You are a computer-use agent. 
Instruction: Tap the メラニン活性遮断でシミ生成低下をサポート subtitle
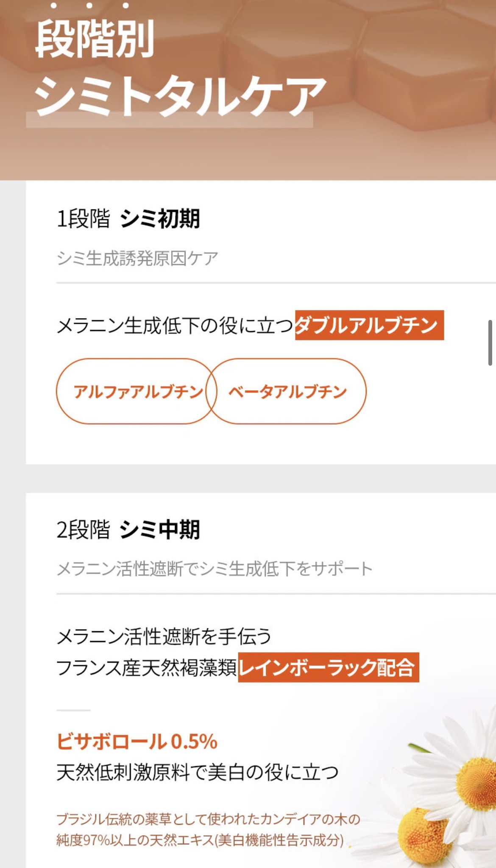point(215,568)
